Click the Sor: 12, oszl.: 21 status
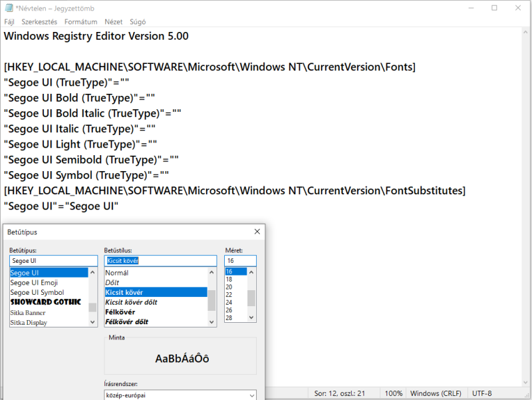 [x=340, y=393]
